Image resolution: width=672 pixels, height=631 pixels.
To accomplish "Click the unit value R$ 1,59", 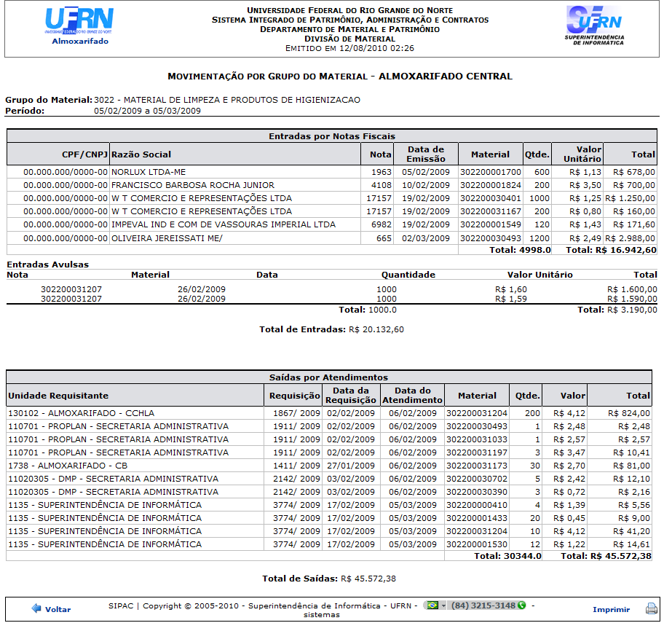I will click(511, 299).
